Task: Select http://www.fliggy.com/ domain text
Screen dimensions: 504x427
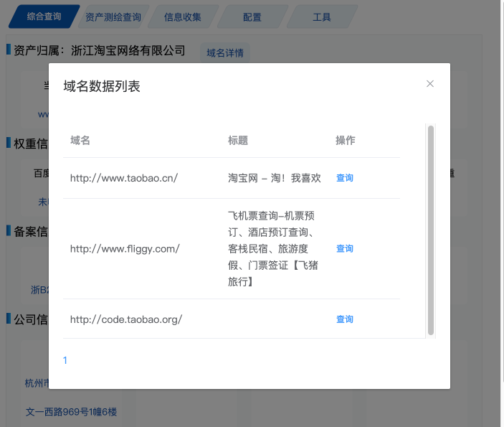Action: [x=125, y=249]
